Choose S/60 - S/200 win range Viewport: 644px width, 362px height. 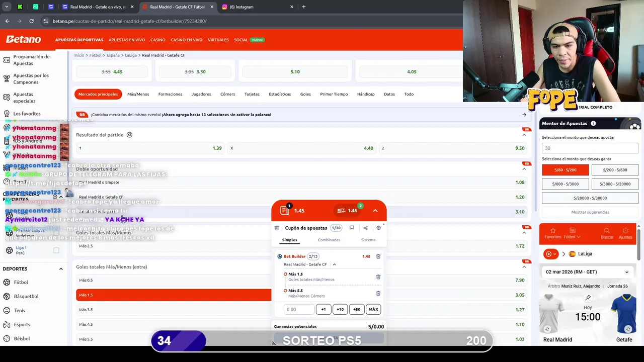click(x=565, y=170)
